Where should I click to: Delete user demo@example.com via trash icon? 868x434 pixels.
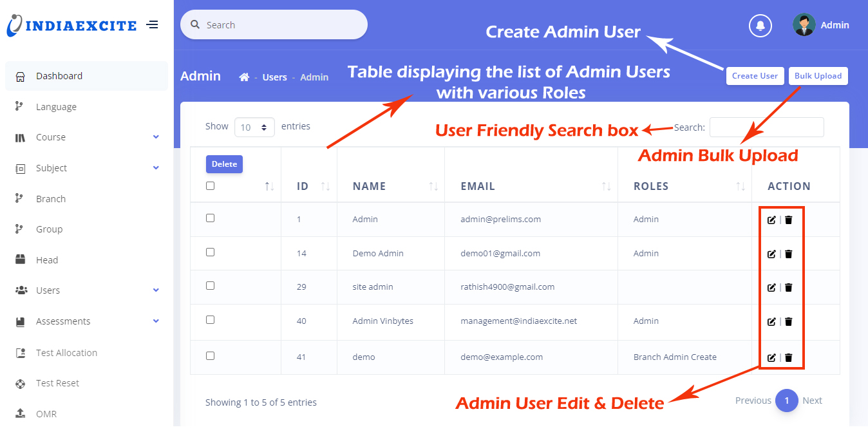(x=789, y=357)
